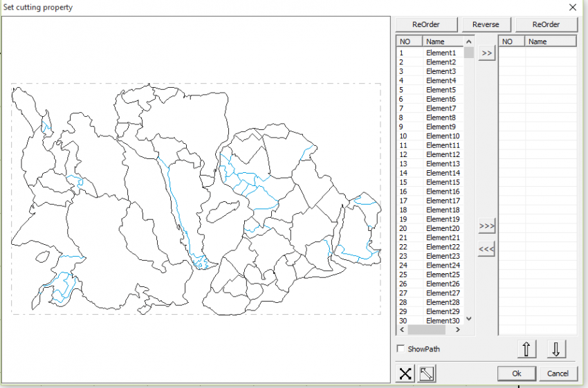Click the diagonal frame icon next to X icon
Screen dimensions: 588x388
(427, 373)
